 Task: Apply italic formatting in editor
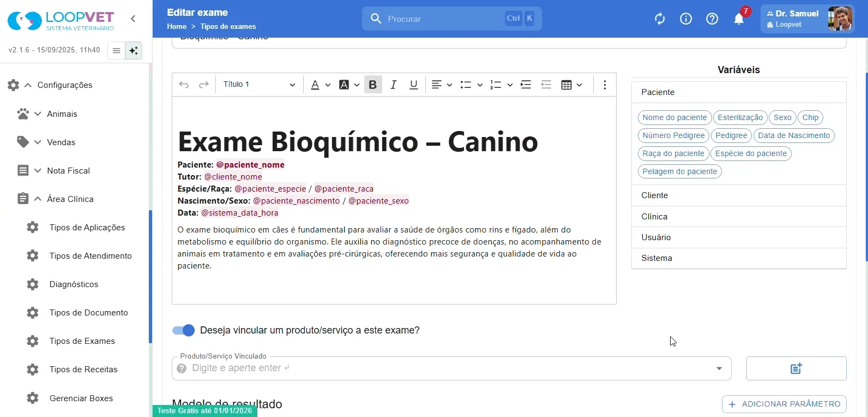click(393, 85)
